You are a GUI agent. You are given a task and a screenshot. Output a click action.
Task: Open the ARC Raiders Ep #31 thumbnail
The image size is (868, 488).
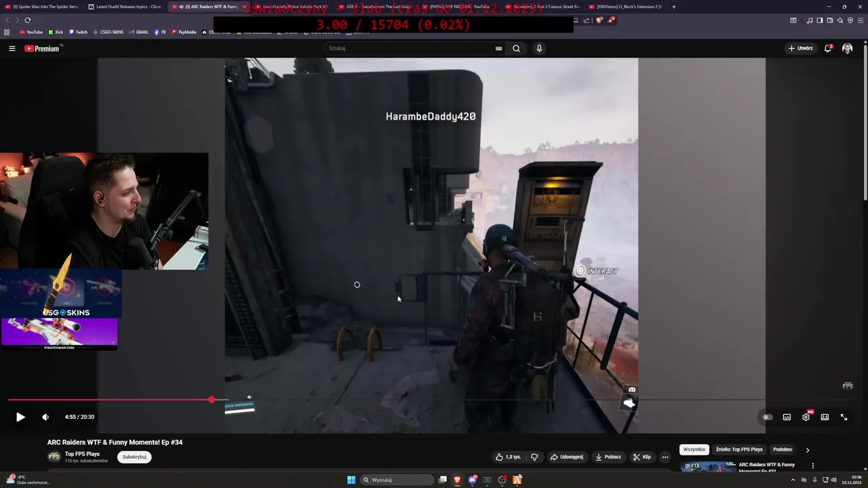tap(708, 466)
